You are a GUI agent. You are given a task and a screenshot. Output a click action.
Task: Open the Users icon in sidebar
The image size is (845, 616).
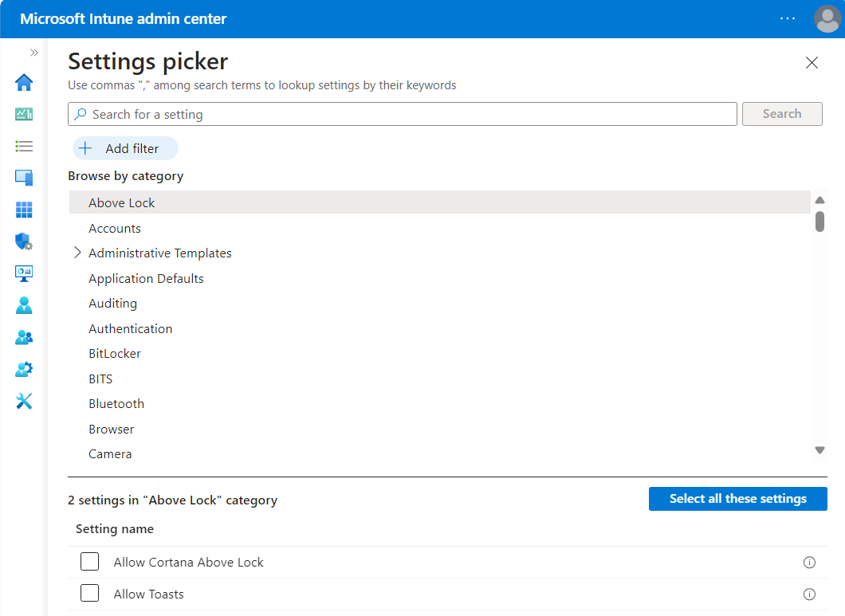(x=24, y=305)
